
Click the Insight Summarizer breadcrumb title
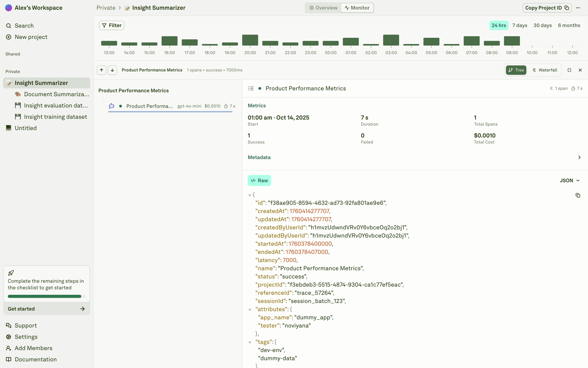pos(159,8)
